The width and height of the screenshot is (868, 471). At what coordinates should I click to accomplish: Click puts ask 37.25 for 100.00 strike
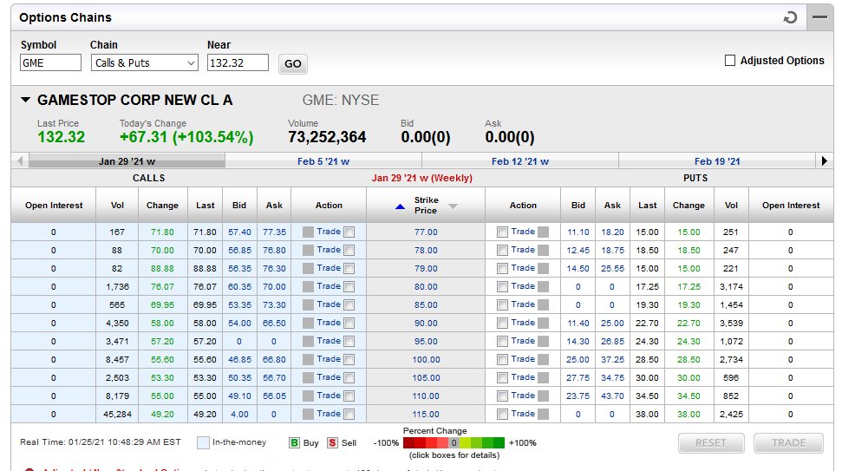(612, 360)
